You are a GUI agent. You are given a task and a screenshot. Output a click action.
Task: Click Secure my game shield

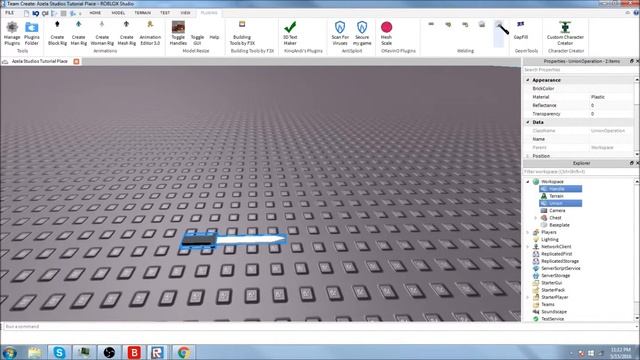(x=362, y=33)
